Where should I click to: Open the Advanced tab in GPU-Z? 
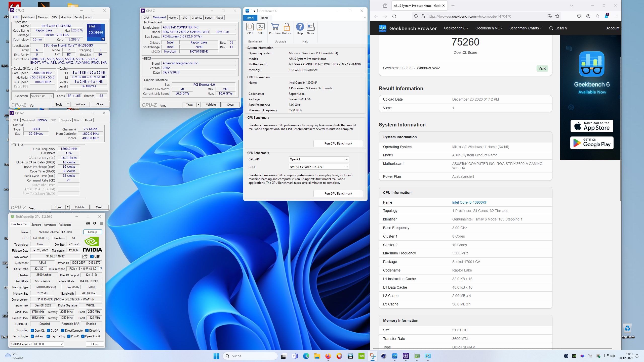50,225
